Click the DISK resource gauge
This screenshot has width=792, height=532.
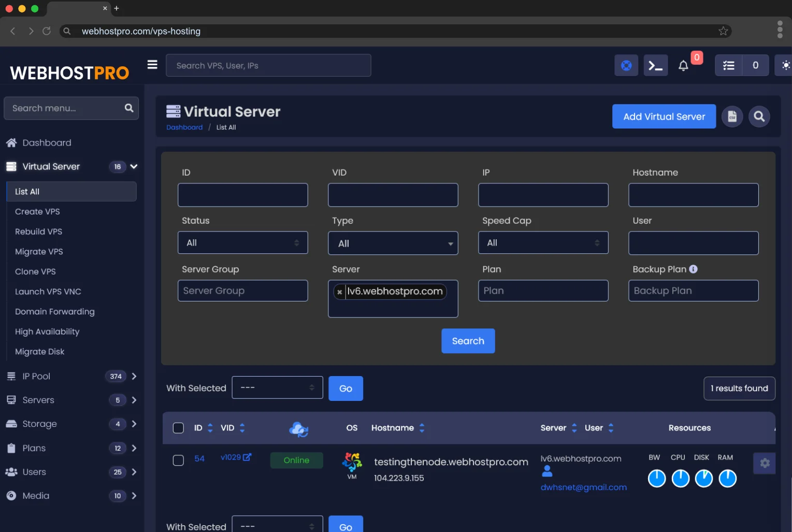[x=704, y=478]
